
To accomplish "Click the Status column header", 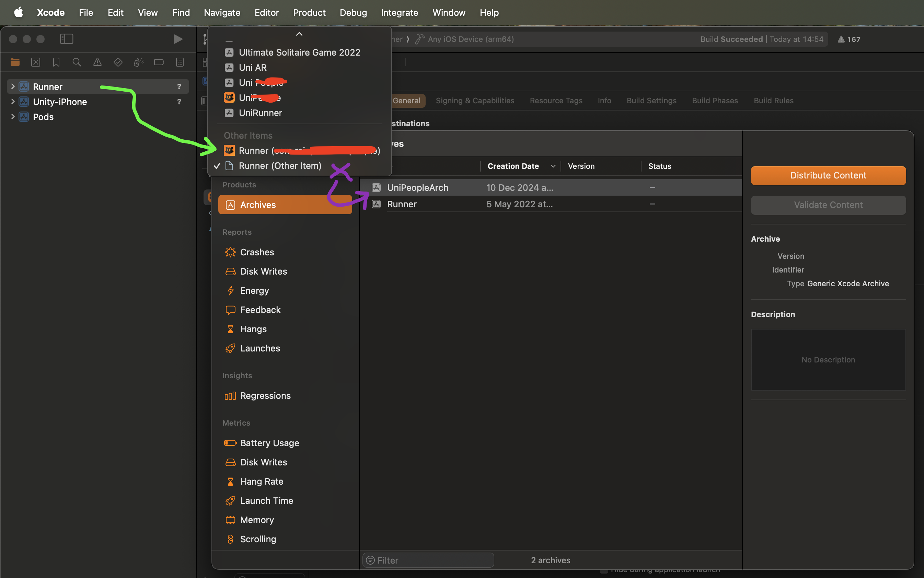I will pyautogui.click(x=659, y=166).
